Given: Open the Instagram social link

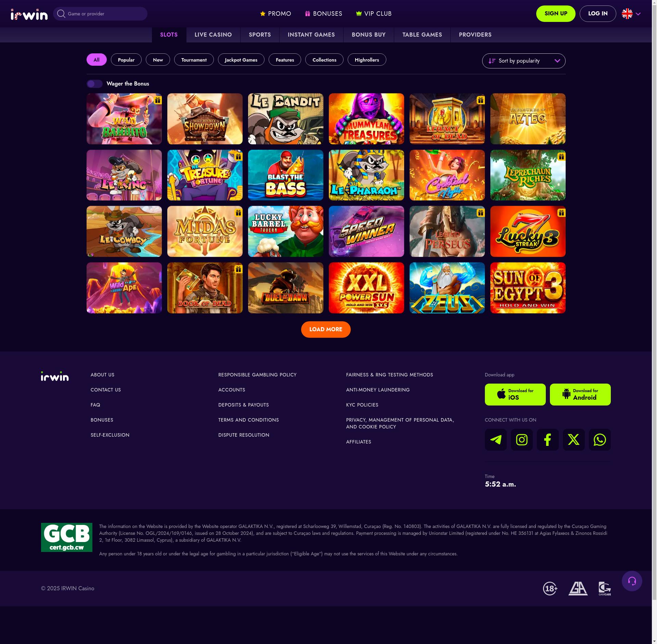Looking at the screenshot, I should point(521,440).
